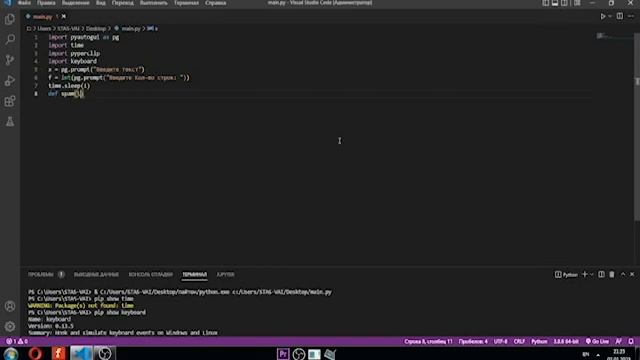The height and width of the screenshot is (360, 640).
Task: Switch to Консоль отладки panel tab
Action: pos(151,275)
